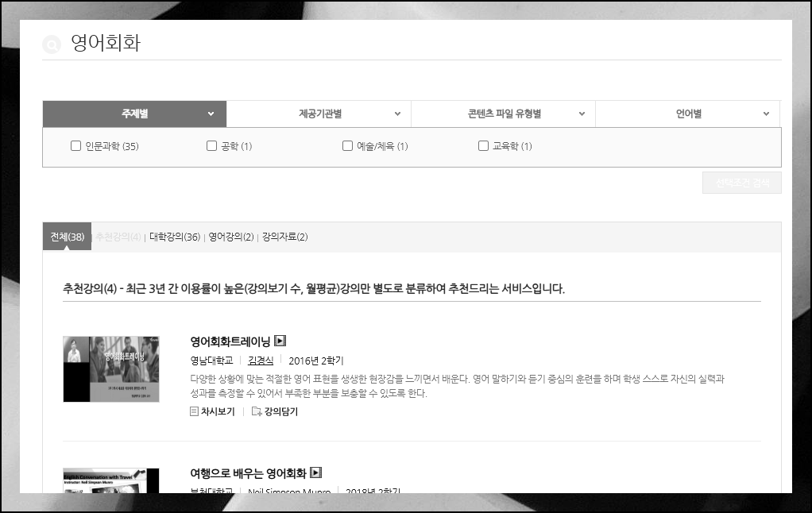The image size is (812, 513).
Task: Switch to the 영어강의(2) tab
Action: (231, 237)
